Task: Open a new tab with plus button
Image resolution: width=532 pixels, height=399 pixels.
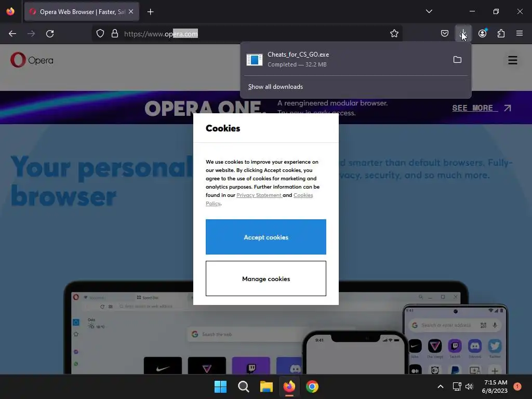Action: (x=150, y=12)
